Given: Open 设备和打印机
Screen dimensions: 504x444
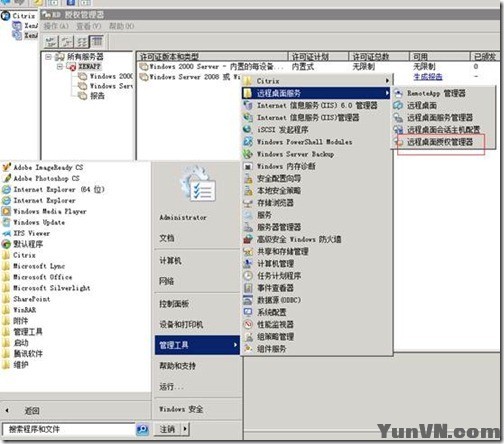Looking at the screenshot, I should click(181, 324).
